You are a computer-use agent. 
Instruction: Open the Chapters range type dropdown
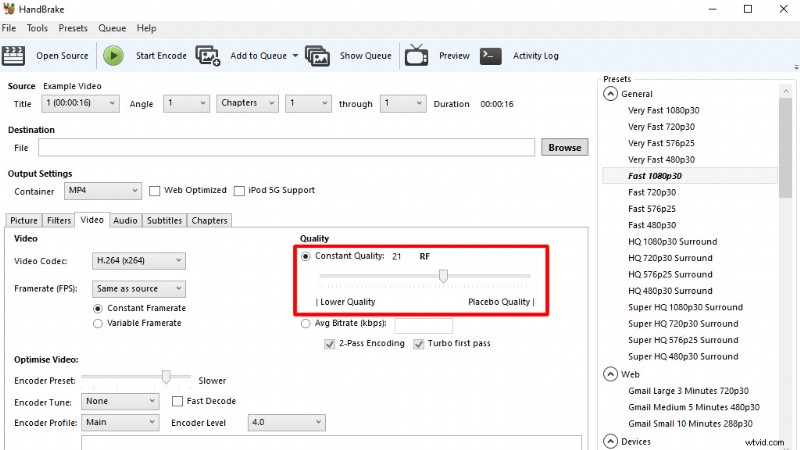(247, 103)
